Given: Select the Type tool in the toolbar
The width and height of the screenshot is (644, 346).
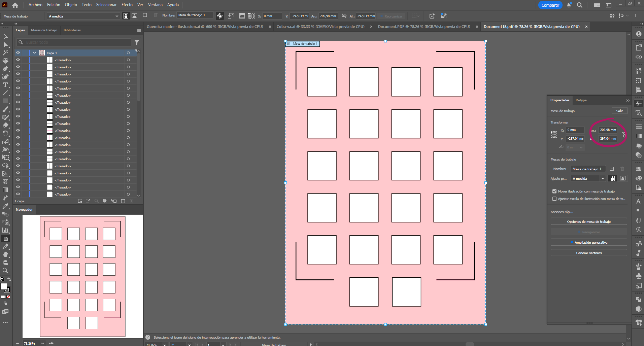Looking at the screenshot, I should [5, 85].
